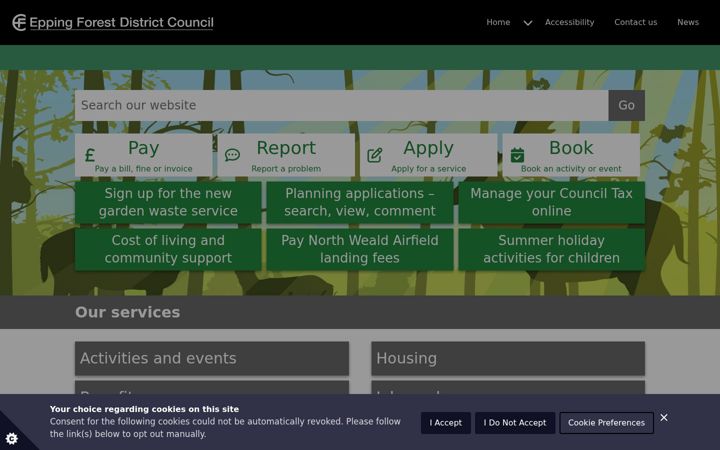Open Pay North Weald Airfield landing fees
The width and height of the screenshot is (720, 450).
[x=360, y=249]
